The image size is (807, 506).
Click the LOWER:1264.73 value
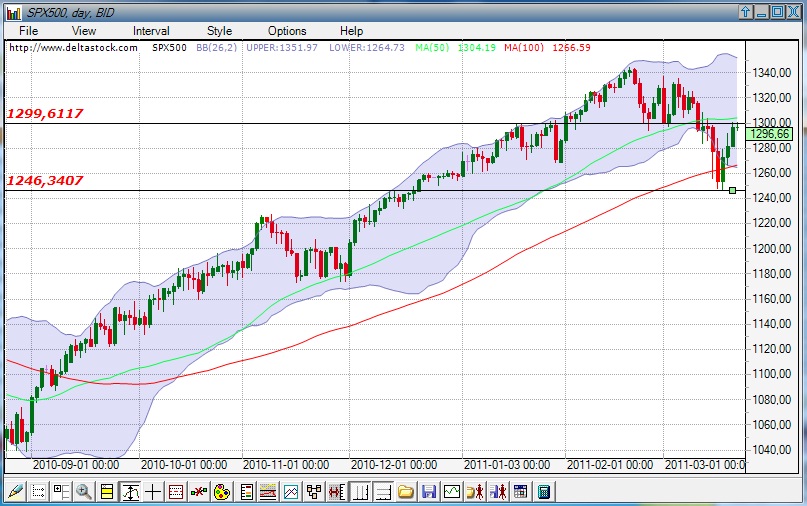[367, 47]
